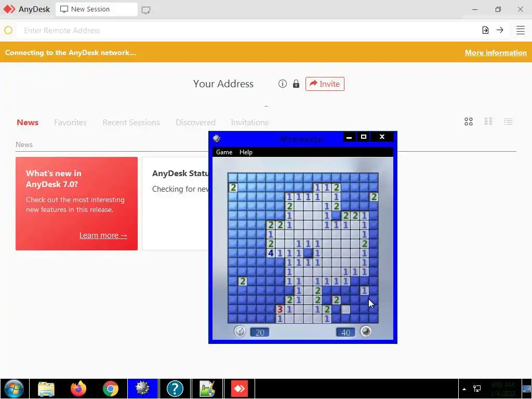Click the Minesweeper title bar mine icon
Image resolution: width=532 pixels, height=399 pixels.
[217, 138]
